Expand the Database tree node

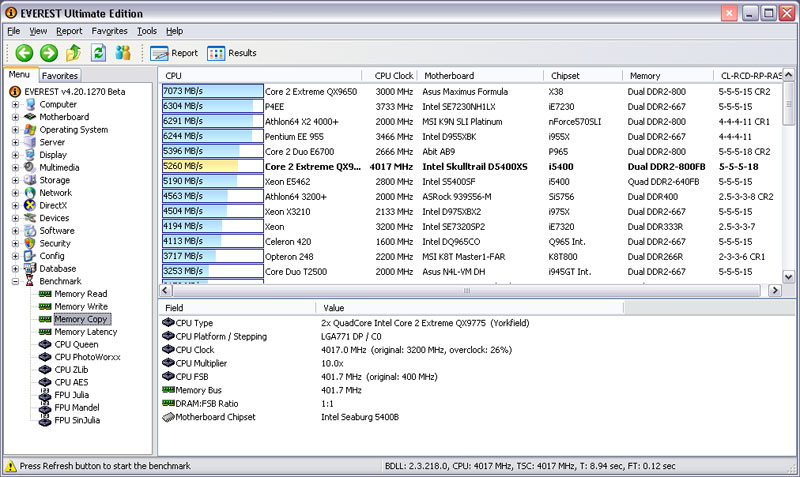pyautogui.click(x=15, y=269)
